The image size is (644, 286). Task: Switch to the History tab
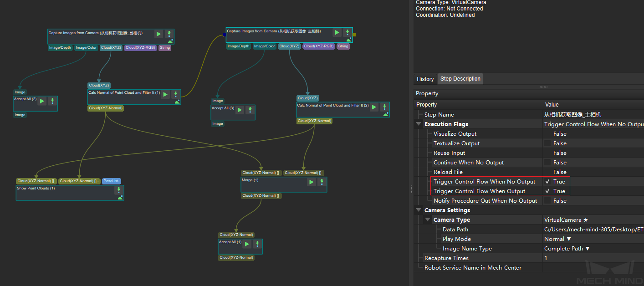click(425, 79)
